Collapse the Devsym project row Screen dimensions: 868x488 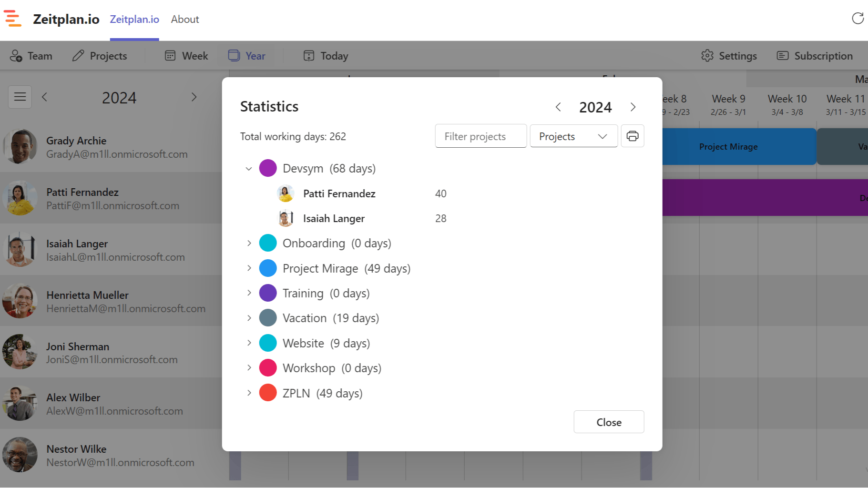pos(249,169)
